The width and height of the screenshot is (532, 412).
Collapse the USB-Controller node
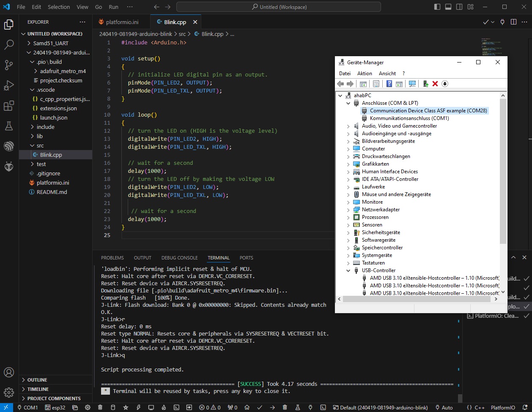348,270
